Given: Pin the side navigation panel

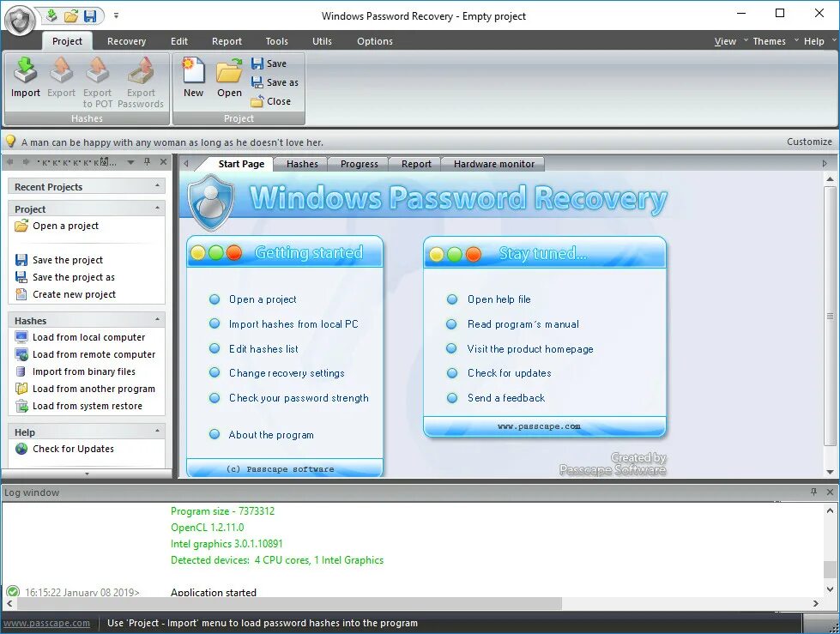Looking at the screenshot, I should click(x=148, y=161).
